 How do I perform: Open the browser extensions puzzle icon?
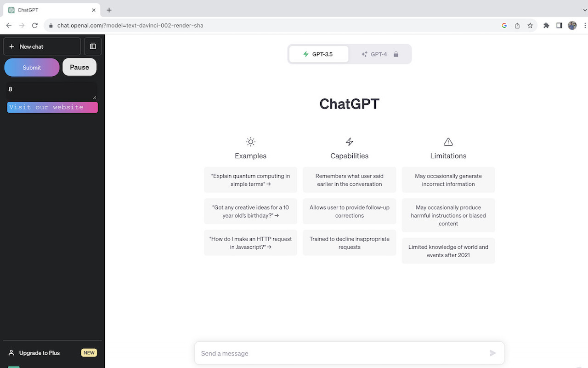point(546,25)
